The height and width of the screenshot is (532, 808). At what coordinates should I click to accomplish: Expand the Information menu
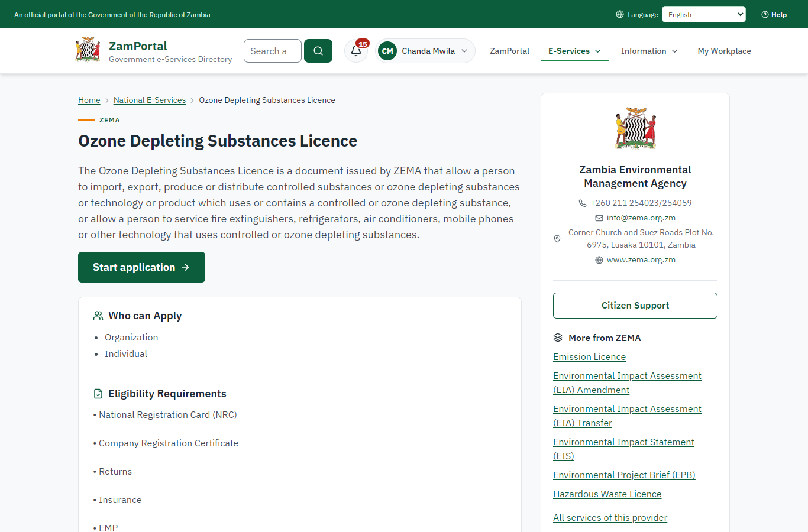pyautogui.click(x=649, y=51)
